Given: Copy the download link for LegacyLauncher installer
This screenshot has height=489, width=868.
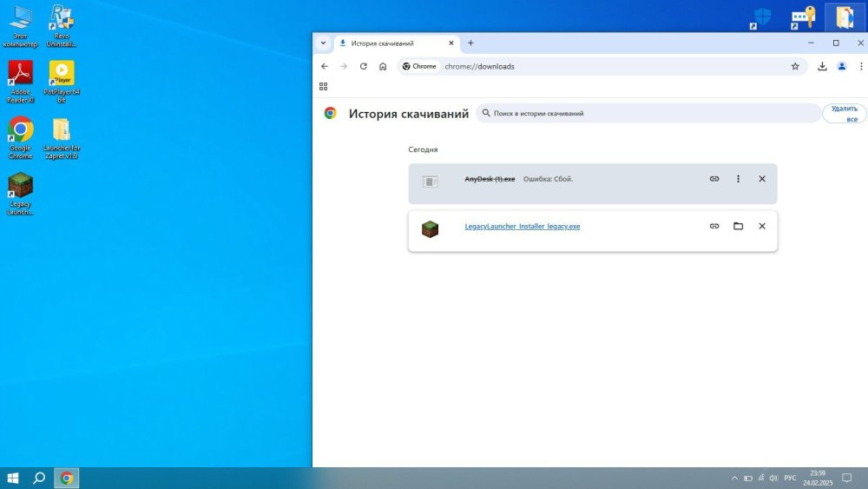Looking at the screenshot, I should [714, 226].
